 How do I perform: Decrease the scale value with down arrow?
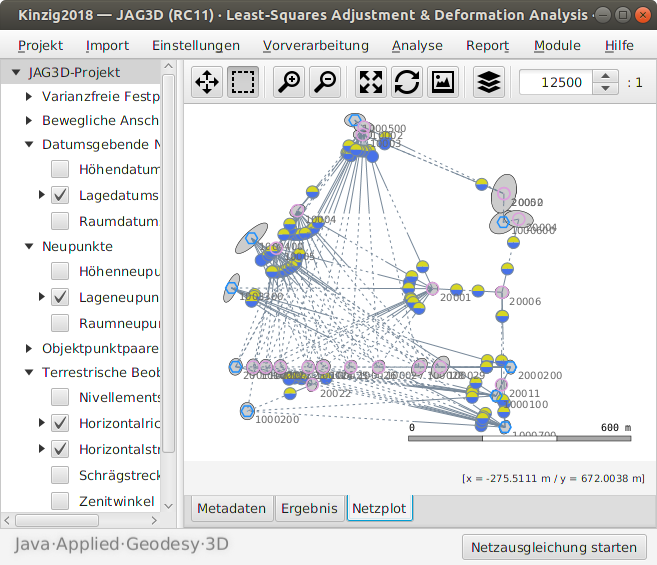(605, 88)
